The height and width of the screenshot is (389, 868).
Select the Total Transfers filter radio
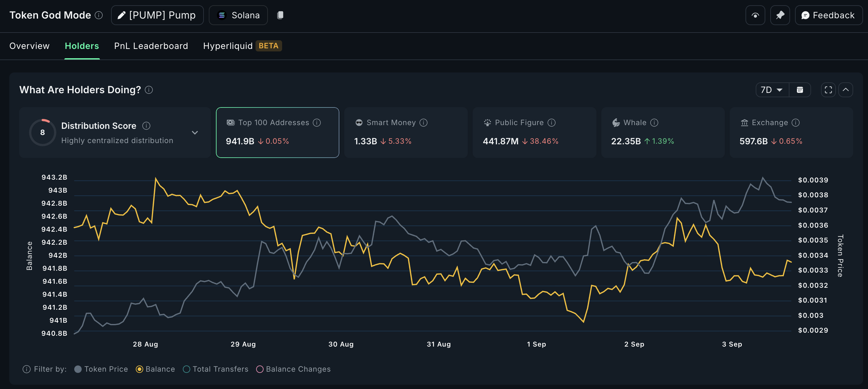[186, 369]
